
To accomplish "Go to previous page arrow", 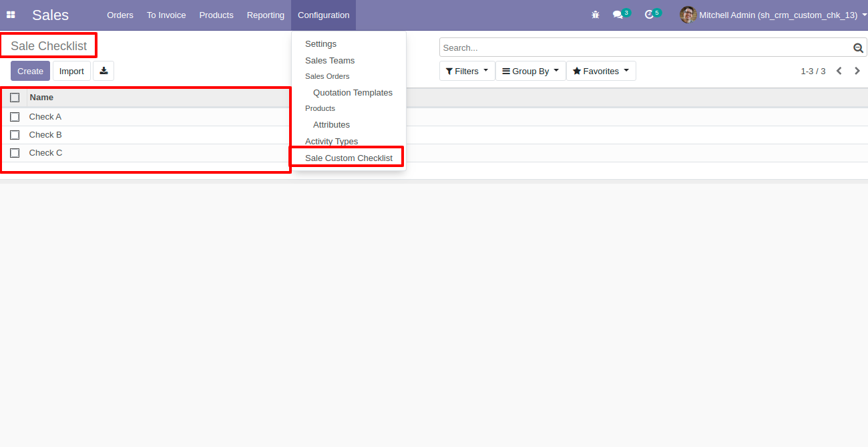I will (x=839, y=71).
